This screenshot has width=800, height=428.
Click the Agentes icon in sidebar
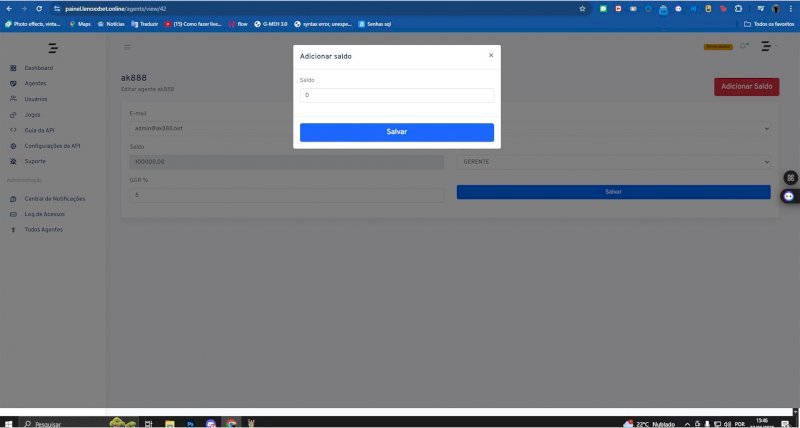(13, 84)
